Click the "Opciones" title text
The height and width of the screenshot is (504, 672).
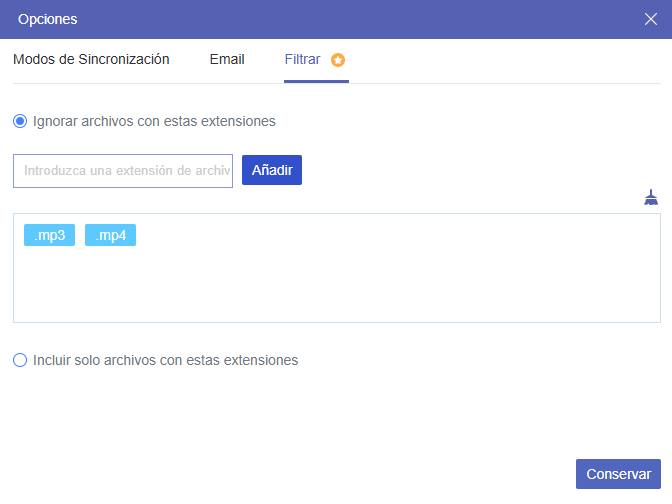(47, 19)
